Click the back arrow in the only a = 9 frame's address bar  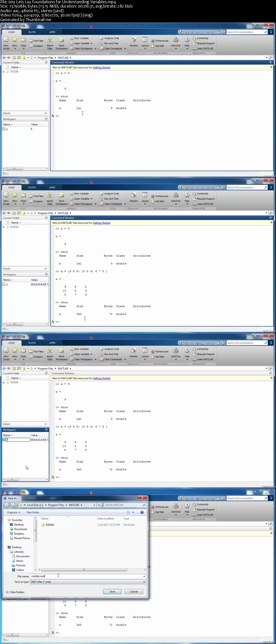coord(4,57)
